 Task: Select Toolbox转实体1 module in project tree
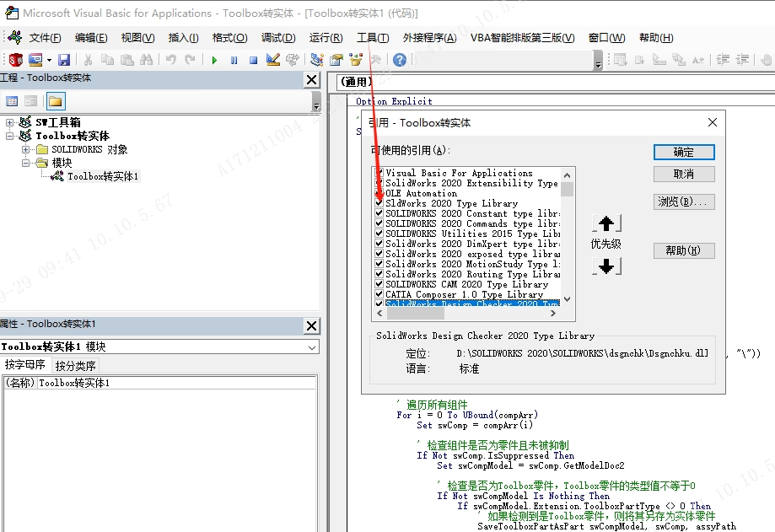103,176
